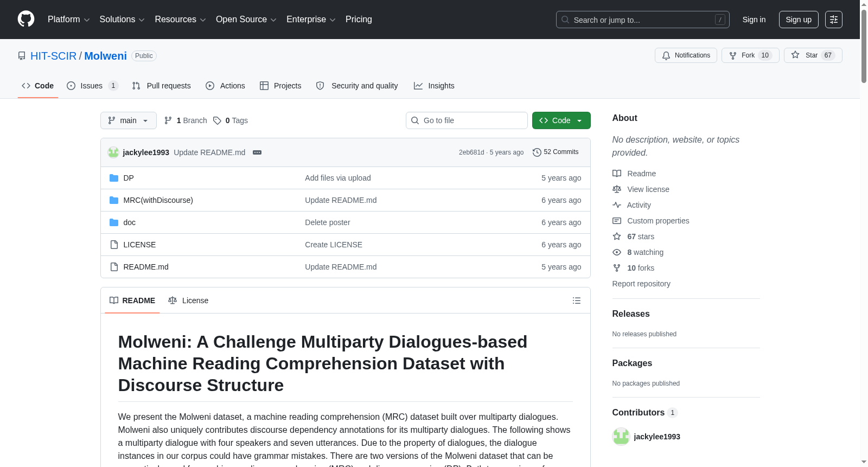Open the README.md file name
The height and width of the screenshot is (467, 868).
[146, 267]
